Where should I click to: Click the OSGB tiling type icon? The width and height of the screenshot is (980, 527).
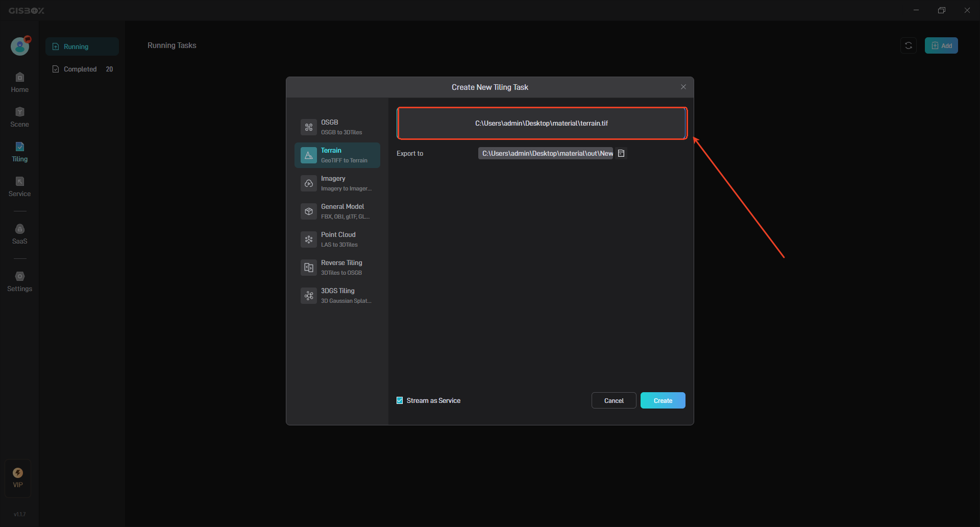[309, 127]
